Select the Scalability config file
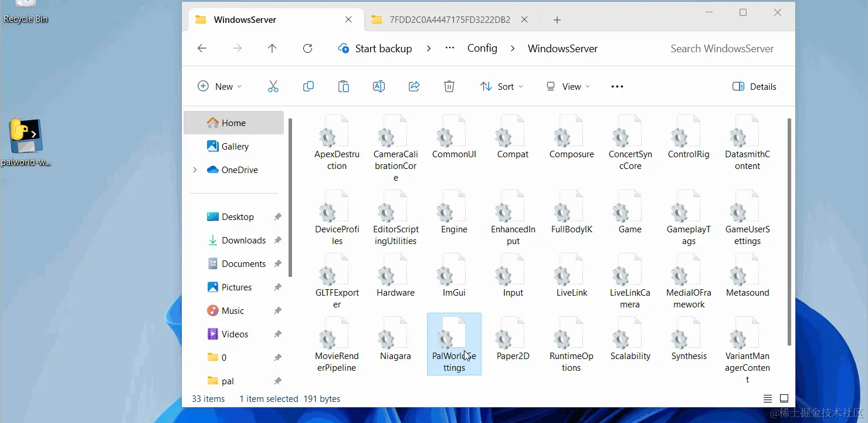868x423 pixels. 630,339
